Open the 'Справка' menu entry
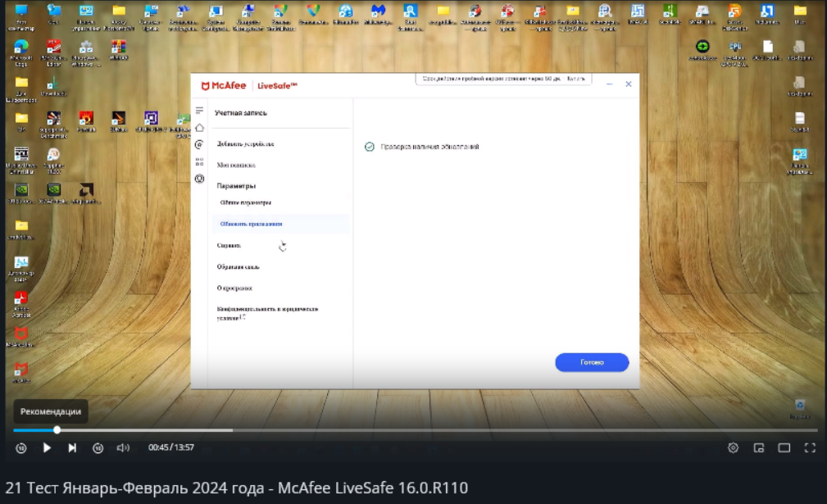Image resolution: width=827 pixels, height=504 pixels. click(x=229, y=245)
